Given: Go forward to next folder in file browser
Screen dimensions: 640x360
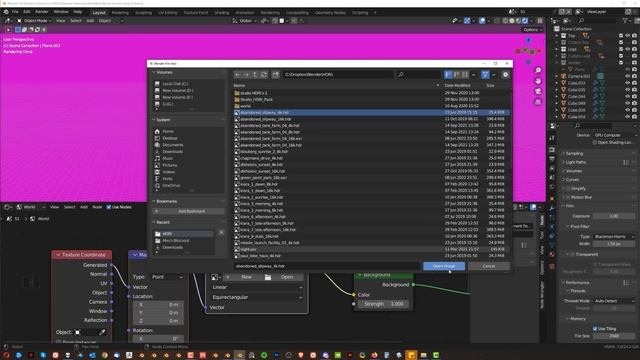Looking at the screenshot, I should 246,75.
